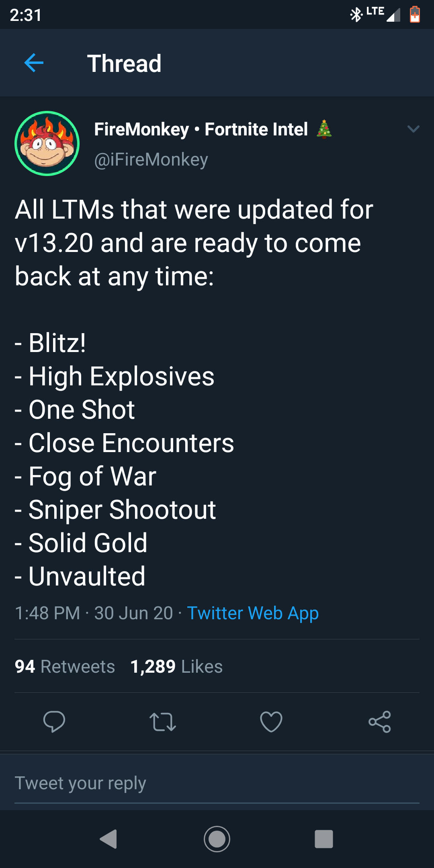Expand the tweet options chevron
The image size is (434, 868).
(413, 129)
